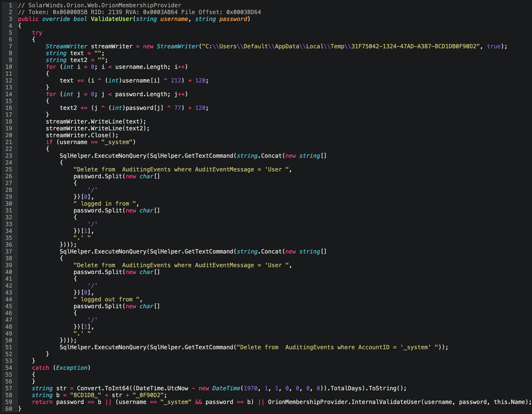
Task: Click the " logged in from " string
Action: pos(105,204)
